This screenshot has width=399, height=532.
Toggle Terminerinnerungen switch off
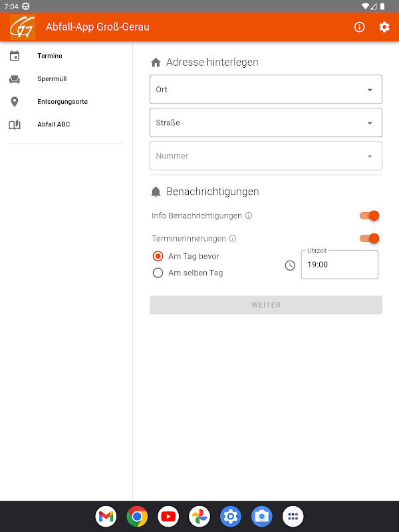click(369, 239)
